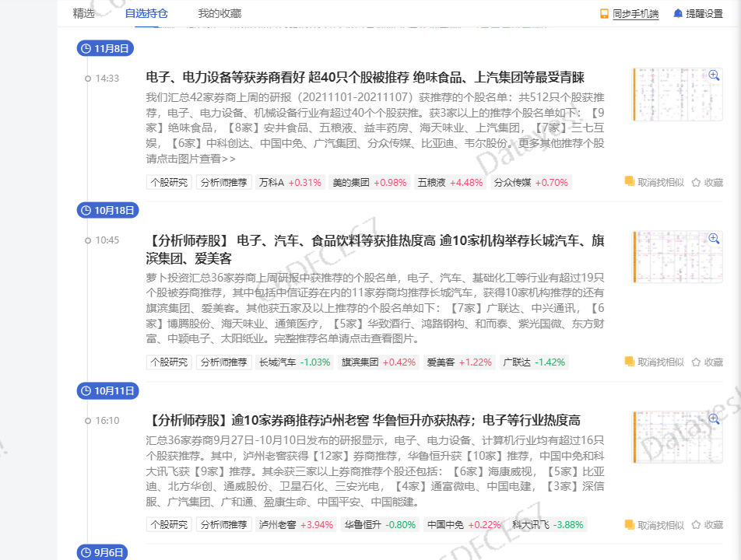Click the 11月8日 date marker
The width and height of the screenshot is (741, 560).
[x=105, y=49]
